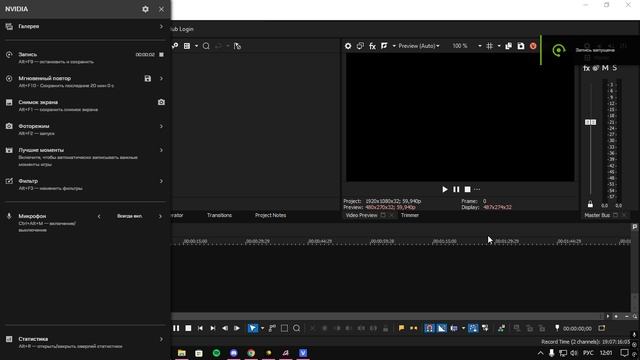
Task: Stop timeline playback in transport bar
Action: pyautogui.click(x=188, y=328)
